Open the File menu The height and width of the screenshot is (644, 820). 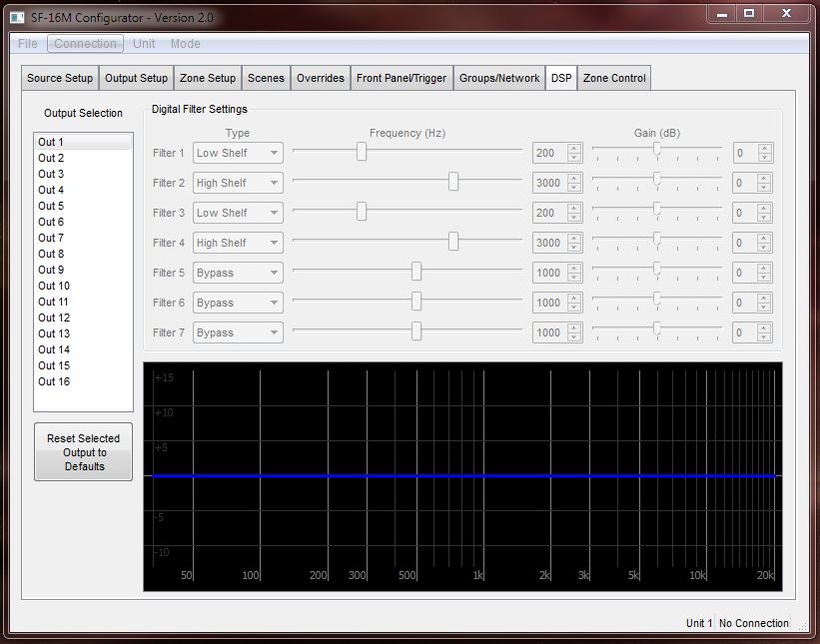(28, 43)
